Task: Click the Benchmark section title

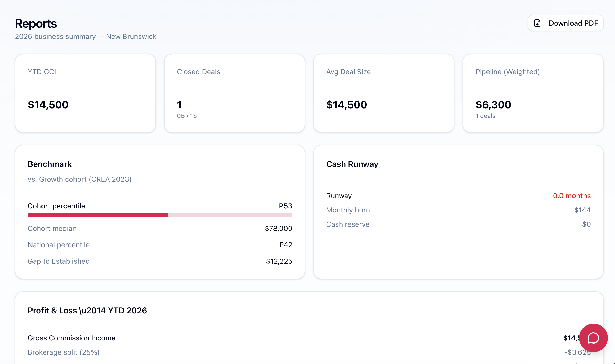Action: 50,164
